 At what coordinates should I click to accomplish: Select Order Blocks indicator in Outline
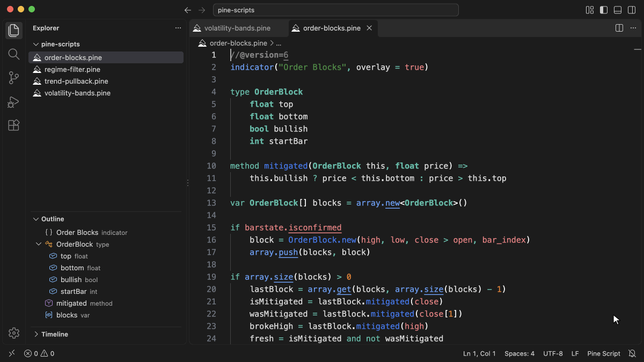(x=106, y=232)
